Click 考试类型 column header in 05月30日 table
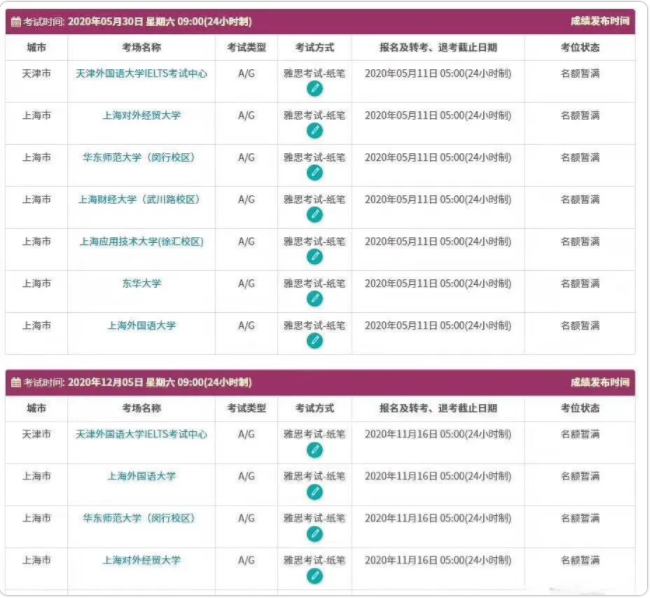Image resolution: width=650 pixels, height=598 pixels. click(246, 48)
